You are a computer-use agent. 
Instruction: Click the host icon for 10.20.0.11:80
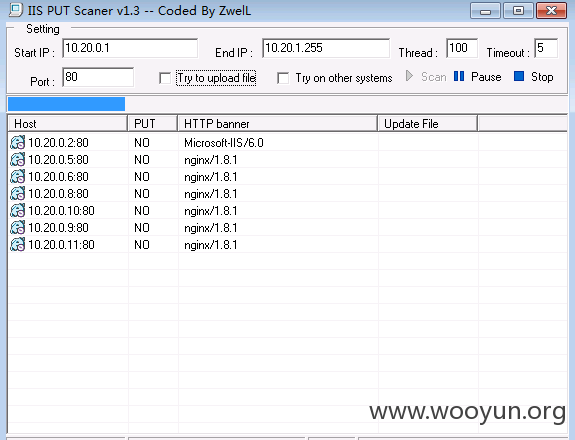17,245
